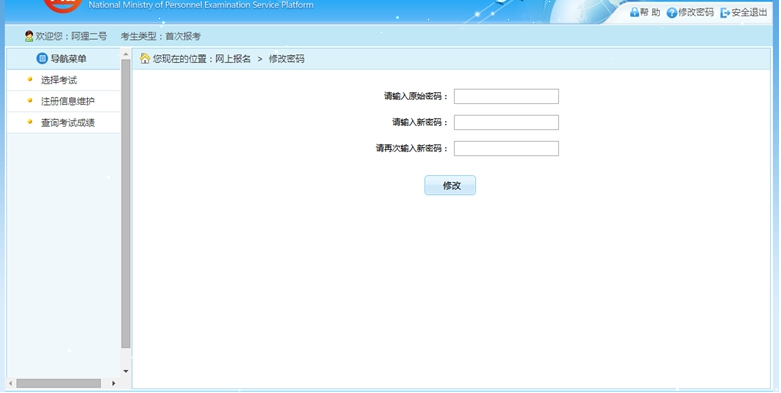This screenshot has height=393, width=781.
Task: Click the 修改 submit button
Action: 450,185
